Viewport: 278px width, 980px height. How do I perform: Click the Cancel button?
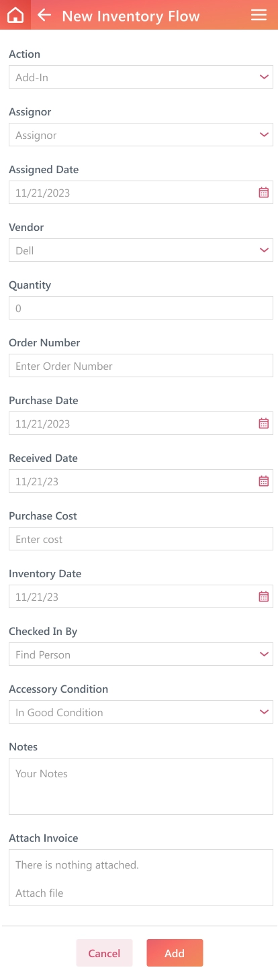[104, 953]
